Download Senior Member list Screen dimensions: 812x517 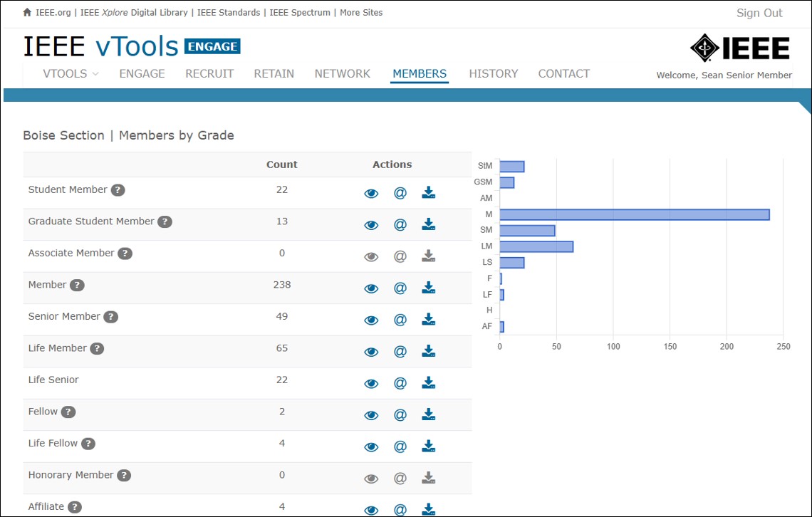(428, 319)
